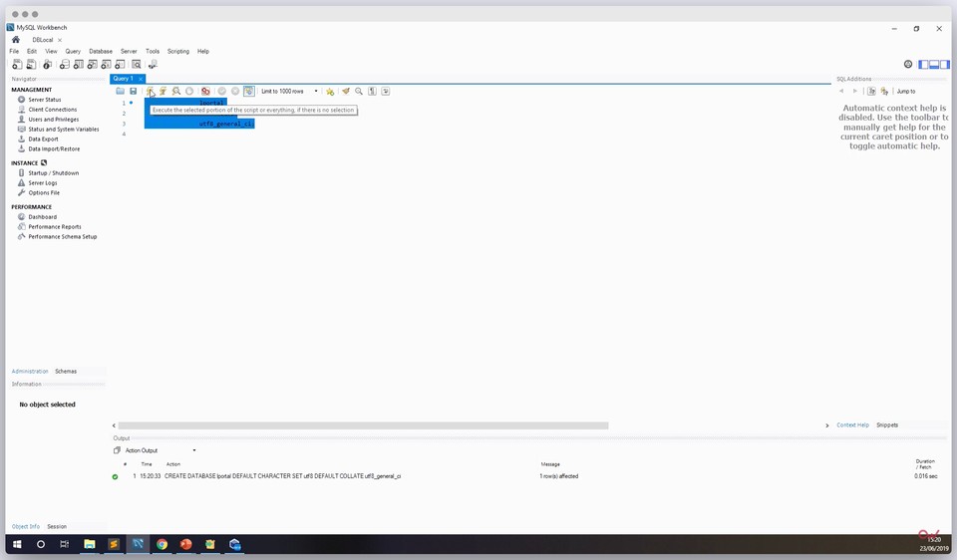Open Status and System Variables
Screen dimensions: 957x560
pyautogui.click(x=64, y=129)
